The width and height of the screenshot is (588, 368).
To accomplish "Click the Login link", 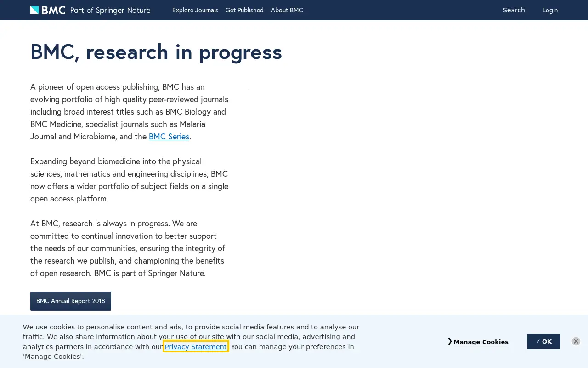I will coord(550,10).
